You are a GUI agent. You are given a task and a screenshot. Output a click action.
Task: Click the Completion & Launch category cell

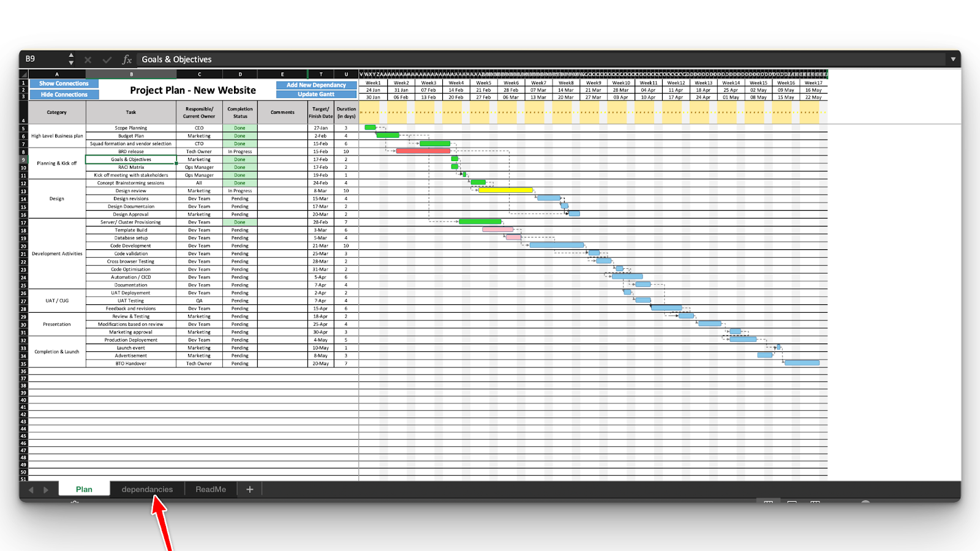pos(57,351)
